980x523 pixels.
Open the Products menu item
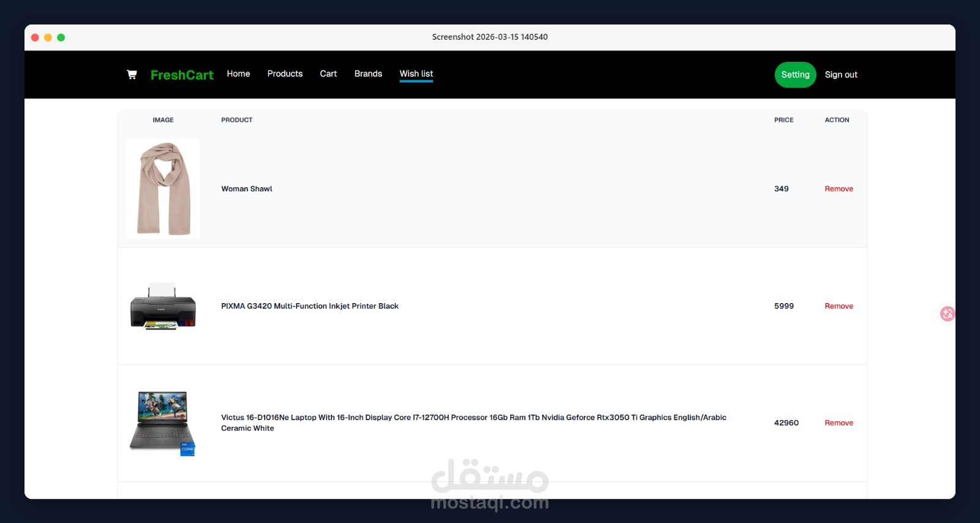pos(285,73)
